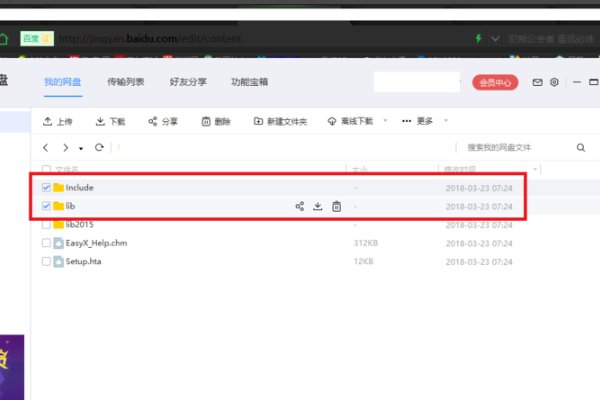Click the purple promotional banner thumbnail
The height and width of the screenshot is (400, 600).
tap(12, 367)
